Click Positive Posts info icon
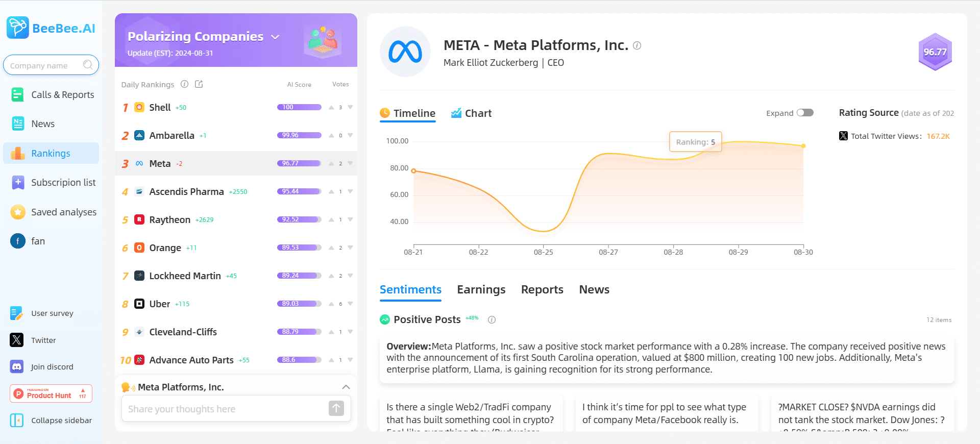980x444 pixels. click(492, 319)
